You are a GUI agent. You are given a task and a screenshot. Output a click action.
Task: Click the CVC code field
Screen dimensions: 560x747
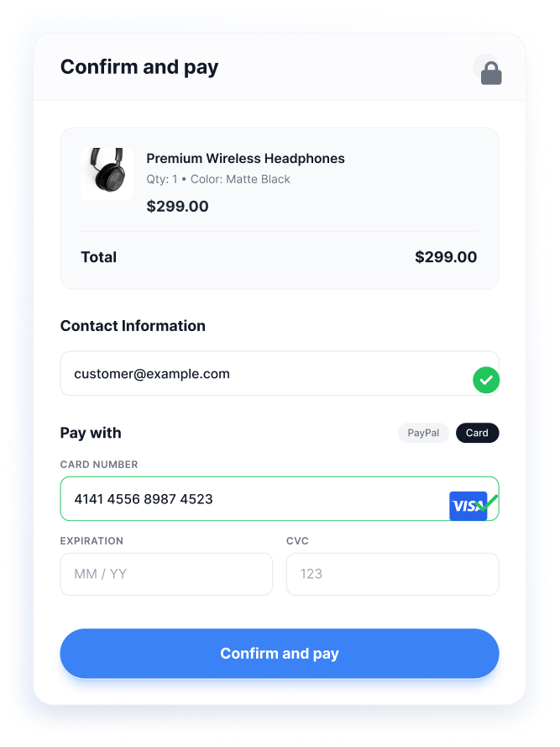pos(392,574)
